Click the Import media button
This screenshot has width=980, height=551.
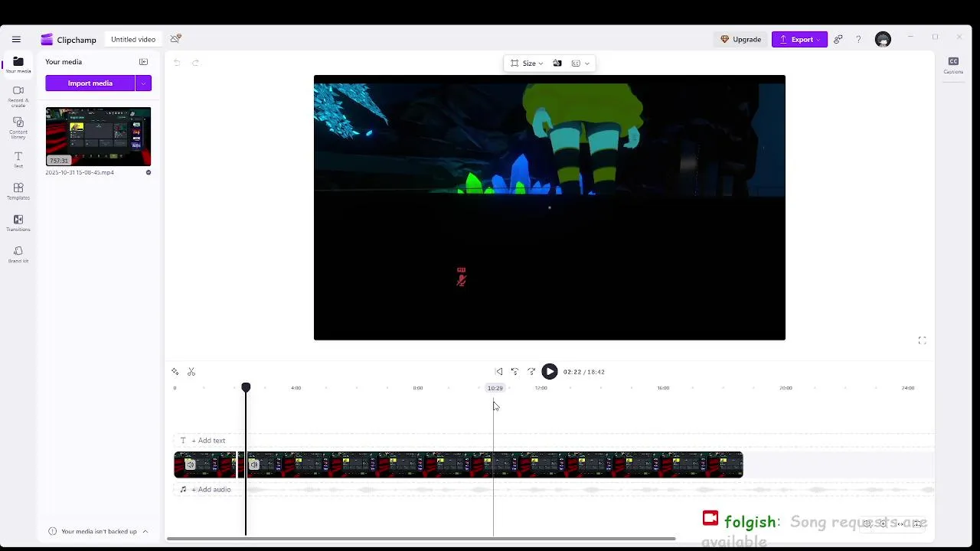pyautogui.click(x=90, y=83)
